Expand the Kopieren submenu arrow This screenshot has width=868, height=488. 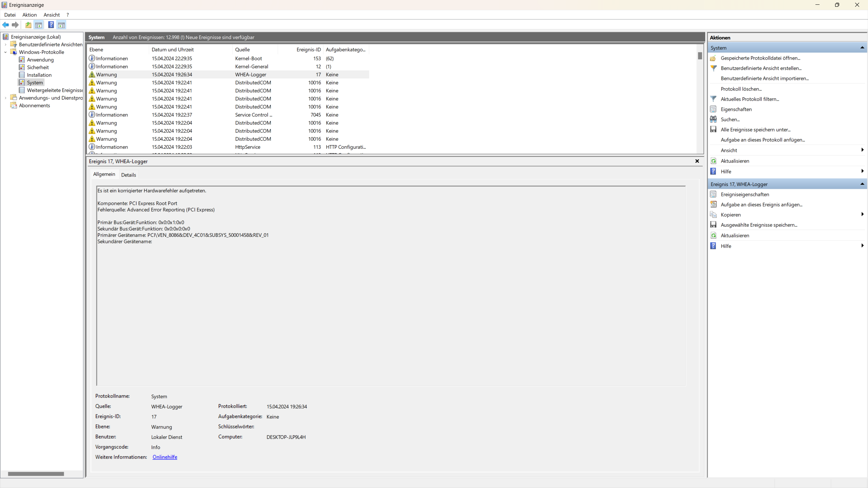pos(862,215)
